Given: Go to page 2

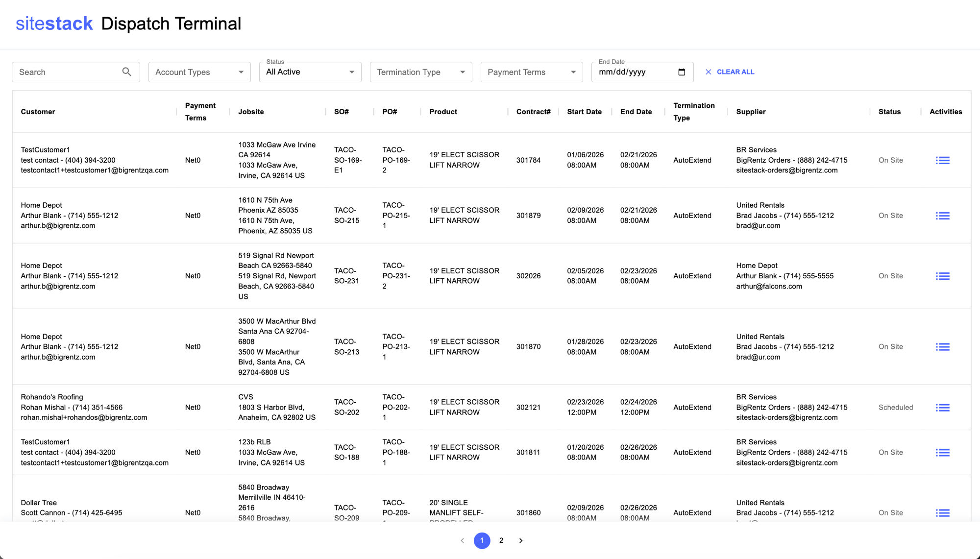Looking at the screenshot, I should point(501,540).
